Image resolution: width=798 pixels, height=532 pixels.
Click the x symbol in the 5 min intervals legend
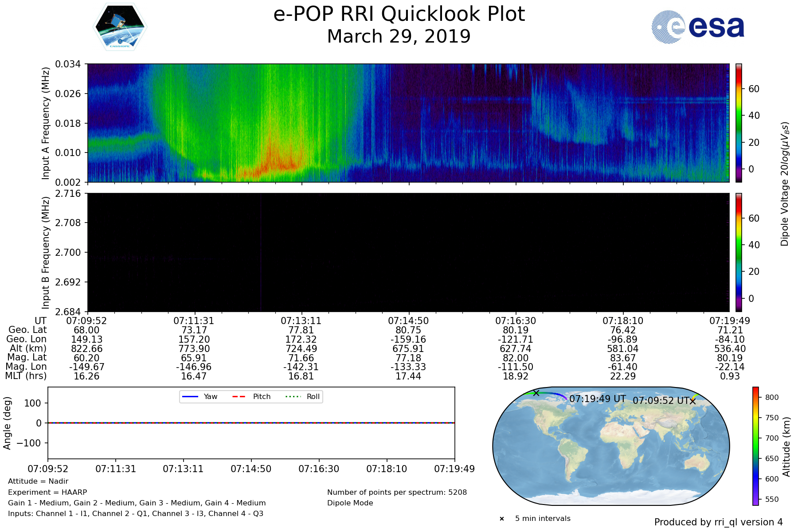pos(502,519)
